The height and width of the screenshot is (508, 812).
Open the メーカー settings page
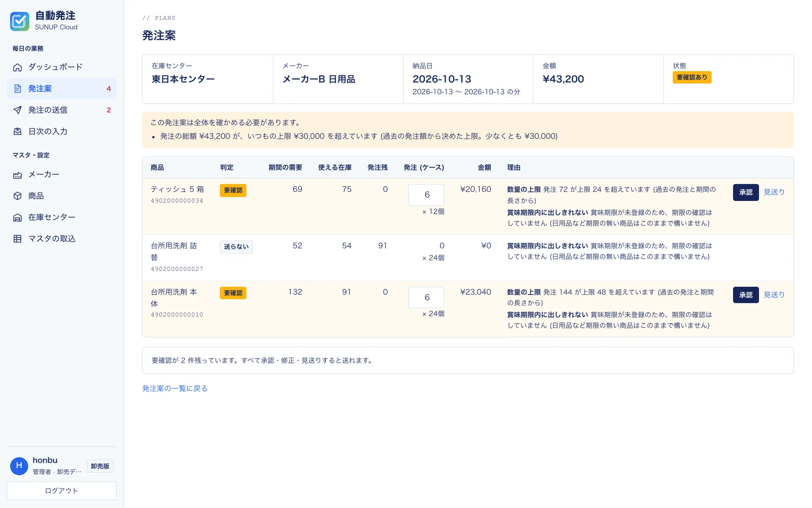(x=62, y=175)
